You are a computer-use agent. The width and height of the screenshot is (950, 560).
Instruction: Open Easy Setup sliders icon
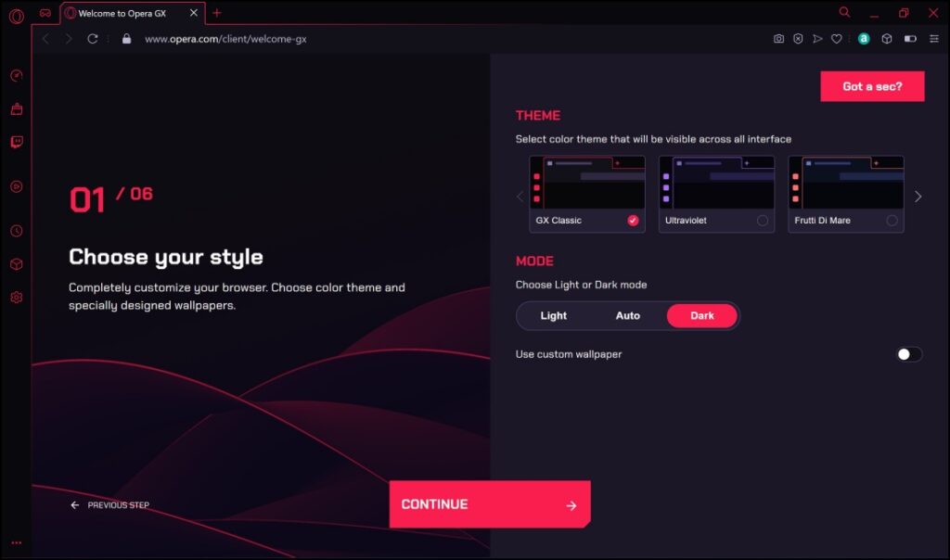point(933,39)
